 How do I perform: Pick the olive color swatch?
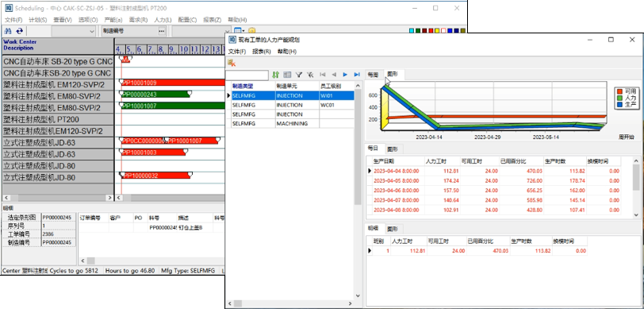pos(463,31)
